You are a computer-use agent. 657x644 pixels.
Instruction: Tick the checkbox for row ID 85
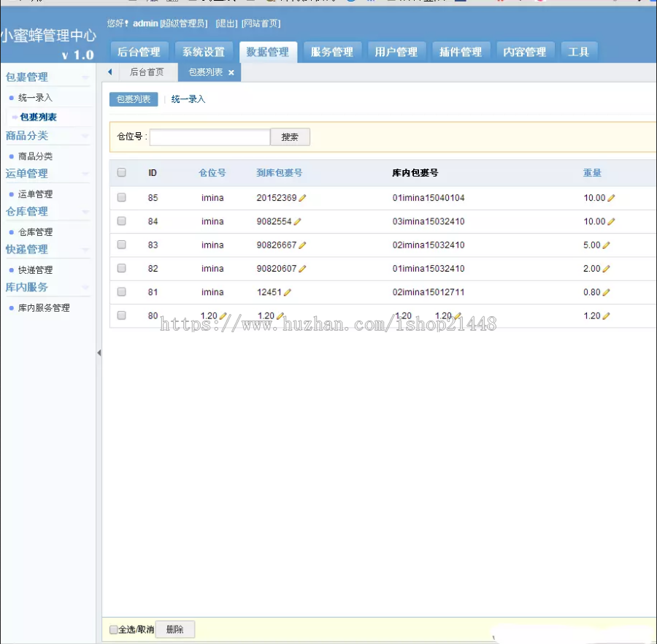122,197
